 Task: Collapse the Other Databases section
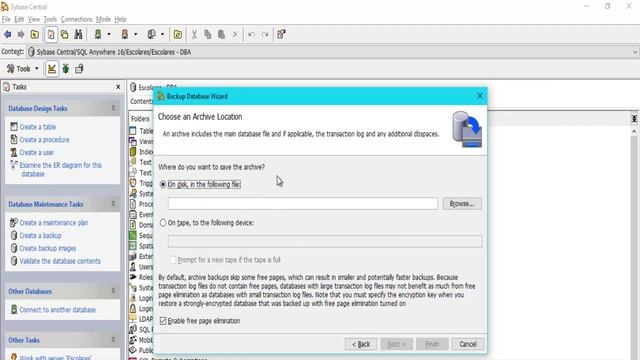pyautogui.click(x=113, y=291)
